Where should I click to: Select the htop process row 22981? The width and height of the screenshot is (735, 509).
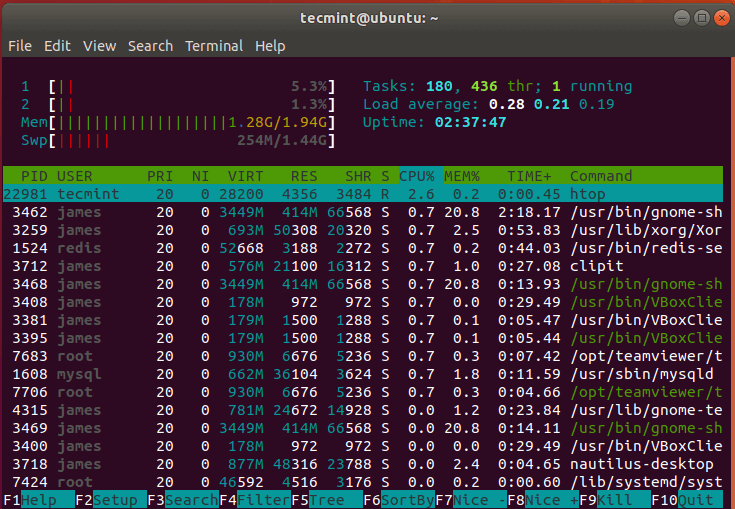coord(363,194)
